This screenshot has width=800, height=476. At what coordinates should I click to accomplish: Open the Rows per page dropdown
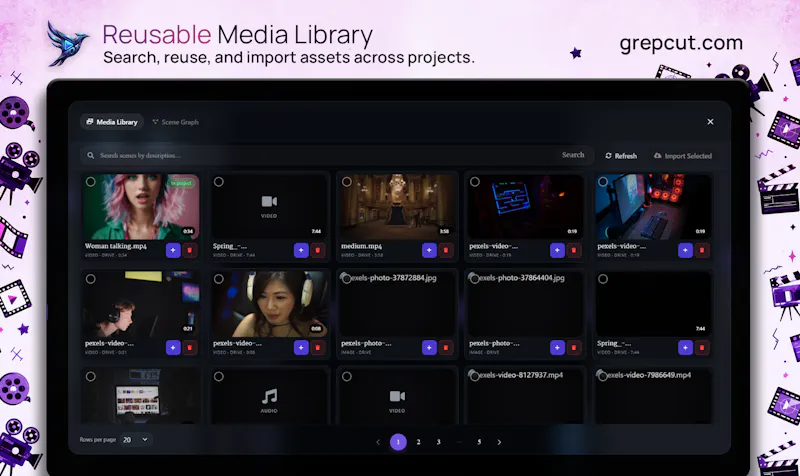click(135, 439)
